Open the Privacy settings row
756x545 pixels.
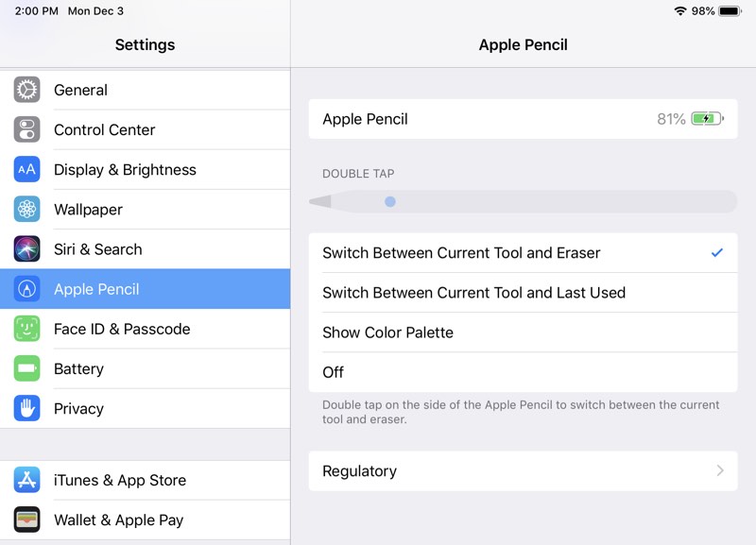pos(145,409)
